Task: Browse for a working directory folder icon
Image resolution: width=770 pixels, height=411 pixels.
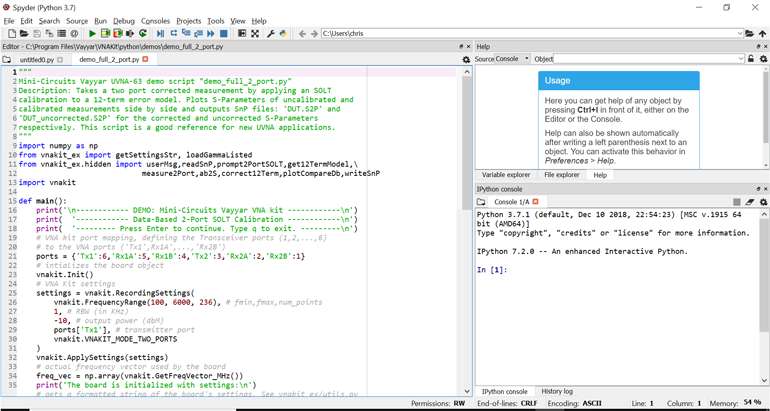Action: tap(749, 34)
